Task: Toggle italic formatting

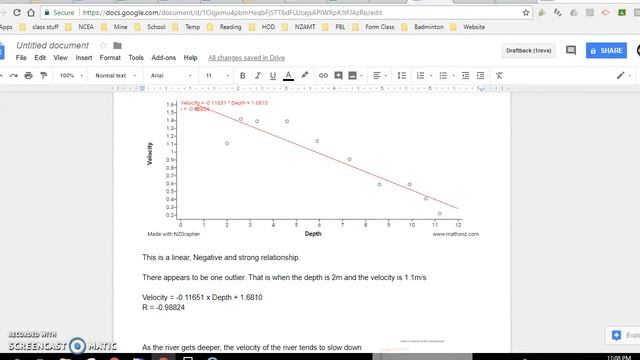Action: [x=258, y=76]
